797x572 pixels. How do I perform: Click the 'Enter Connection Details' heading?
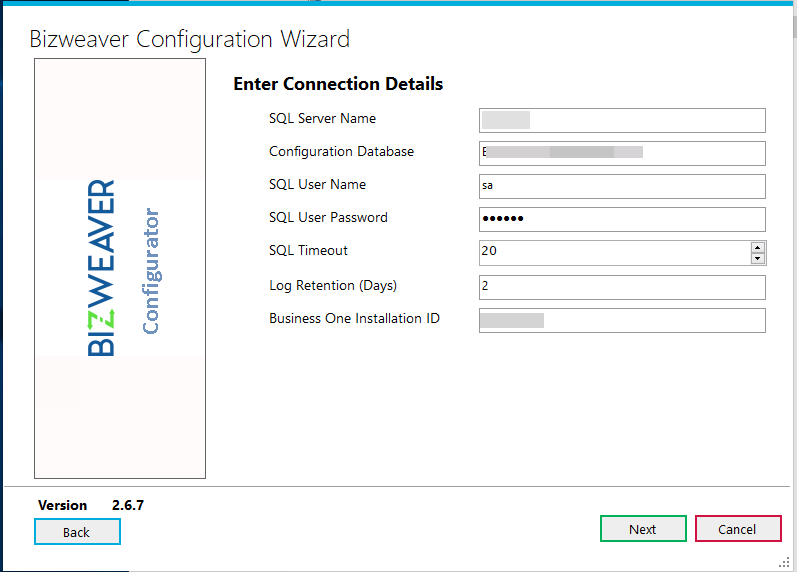338,84
